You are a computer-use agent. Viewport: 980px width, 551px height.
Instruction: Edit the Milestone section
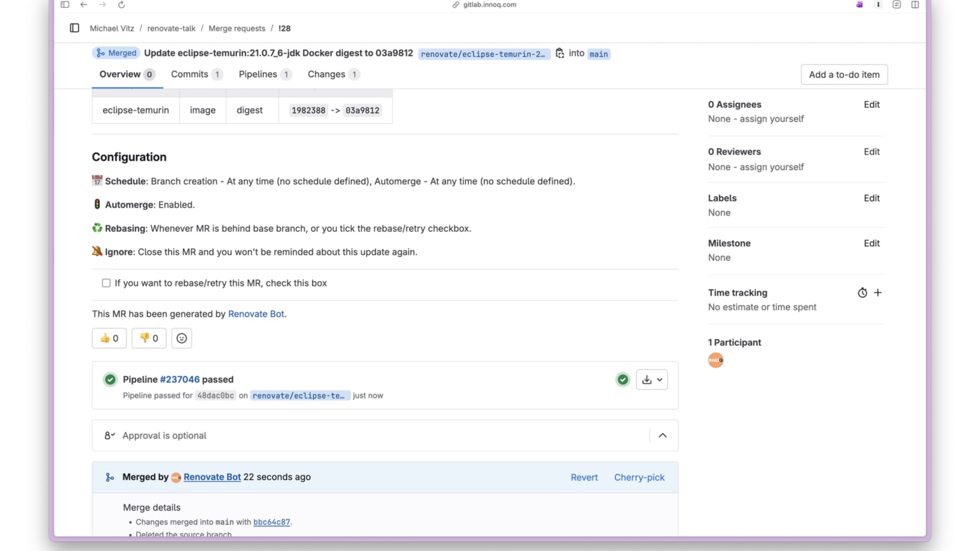(872, 244)
